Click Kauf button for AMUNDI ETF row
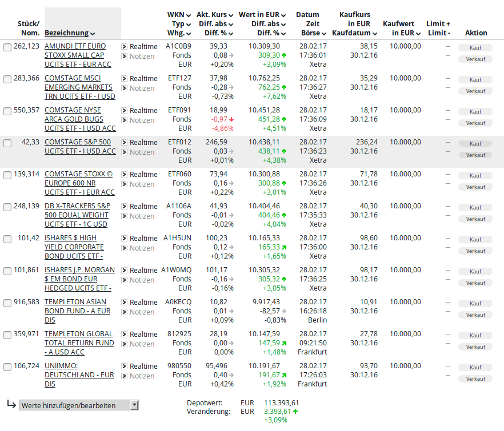Image resolution: width=504 pixels, height=431 pixels. (475, 47)
